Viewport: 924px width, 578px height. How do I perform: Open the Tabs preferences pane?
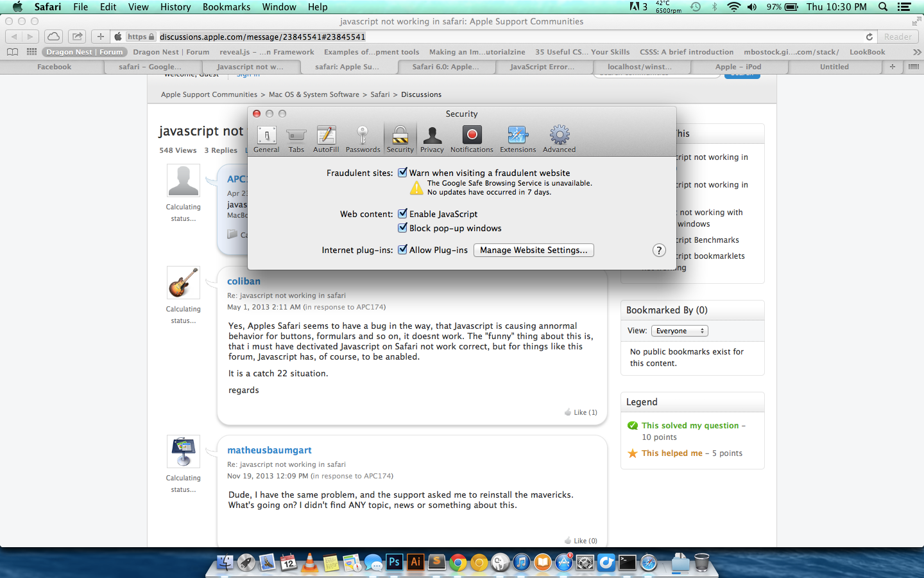[x=296, y=139]
